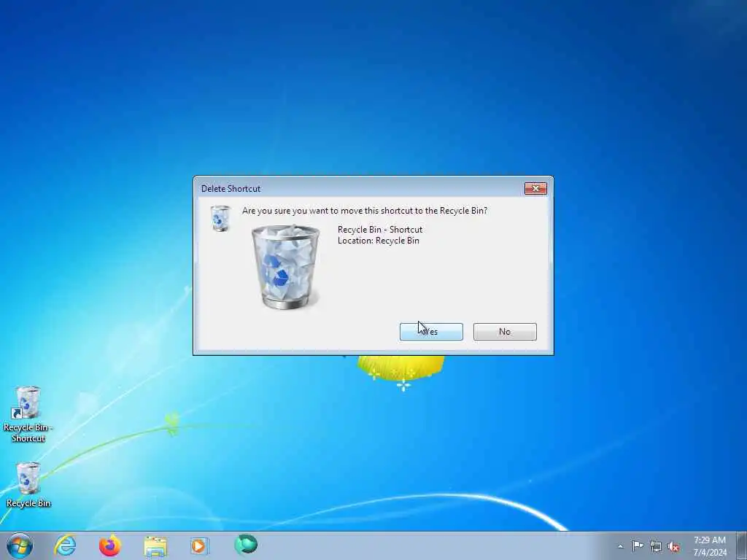Viewport: 747px width, 560px height.
Task: Click the large recycle bin thumbnail in the dialog
Action: coord(286,267)
